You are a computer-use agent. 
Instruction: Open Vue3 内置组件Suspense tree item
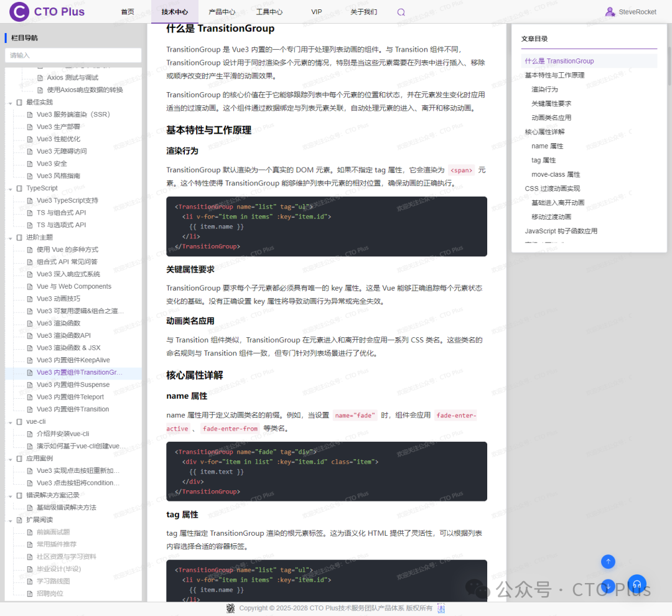tap(73, 385)
